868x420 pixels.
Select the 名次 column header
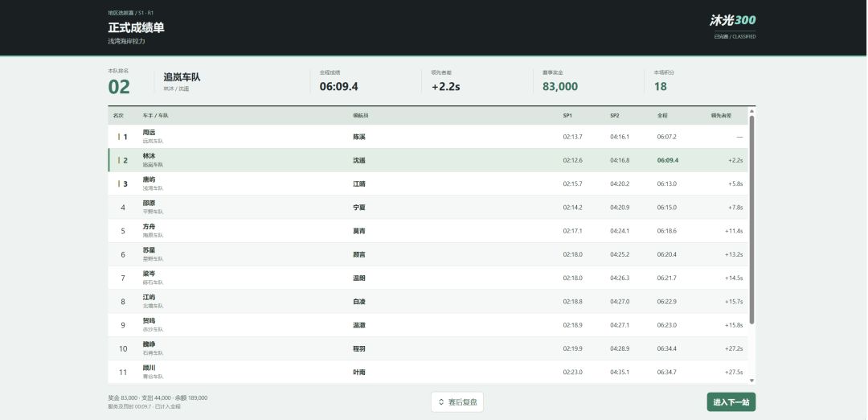pyautogui.click(x=118, y=116)
